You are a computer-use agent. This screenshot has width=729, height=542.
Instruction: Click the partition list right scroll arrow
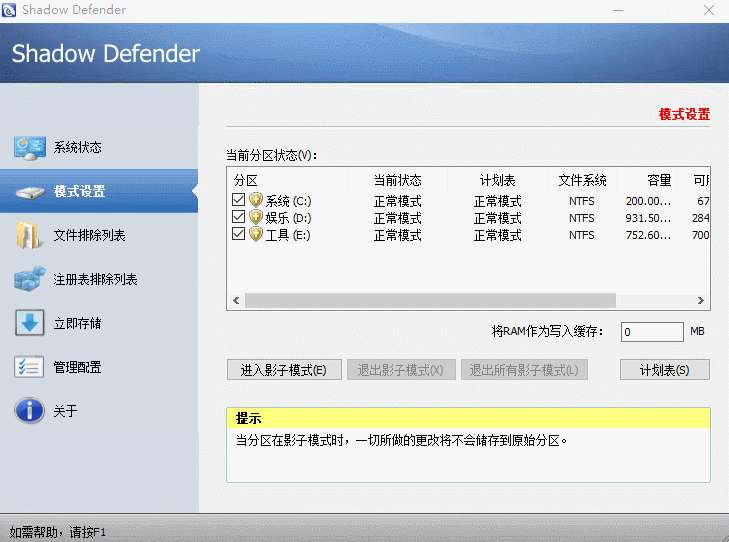[701, 300]
